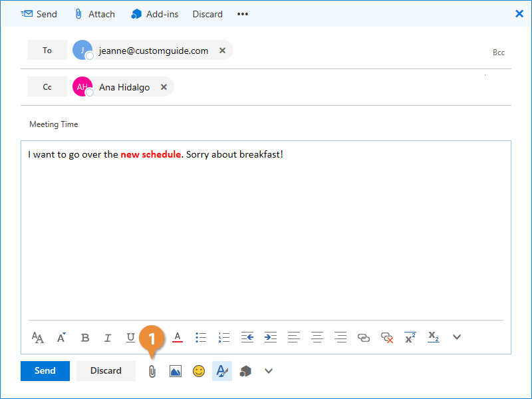Click the blue Send button
This screenshot has width=532, height=399.
point(45,371)
